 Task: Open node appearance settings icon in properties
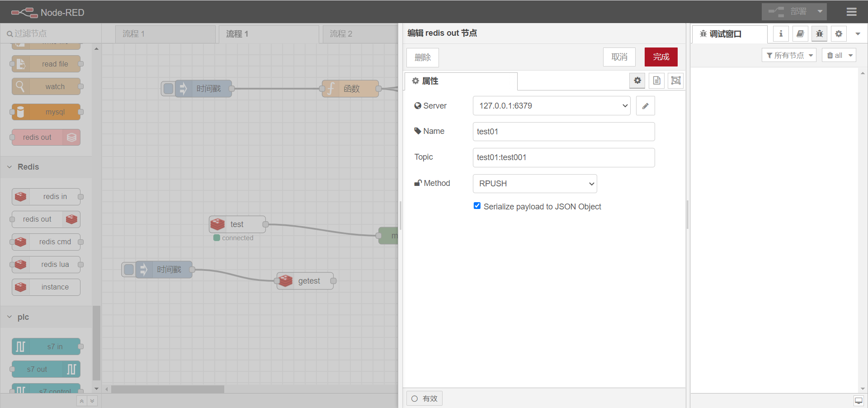[x=675, y=81]
